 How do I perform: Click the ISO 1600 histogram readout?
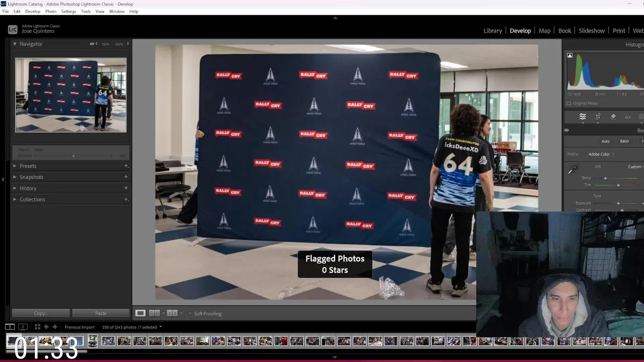575,94
